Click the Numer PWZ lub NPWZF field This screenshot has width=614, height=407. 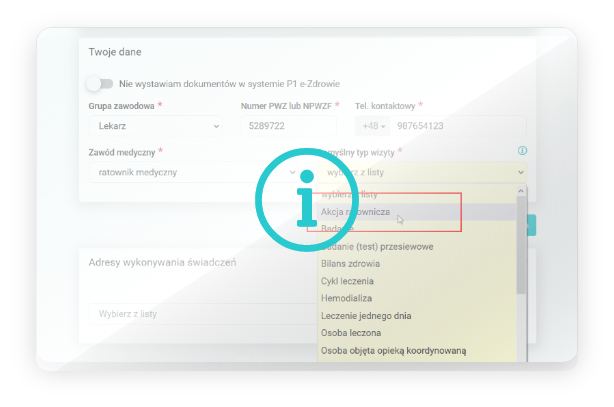(288, 126)
